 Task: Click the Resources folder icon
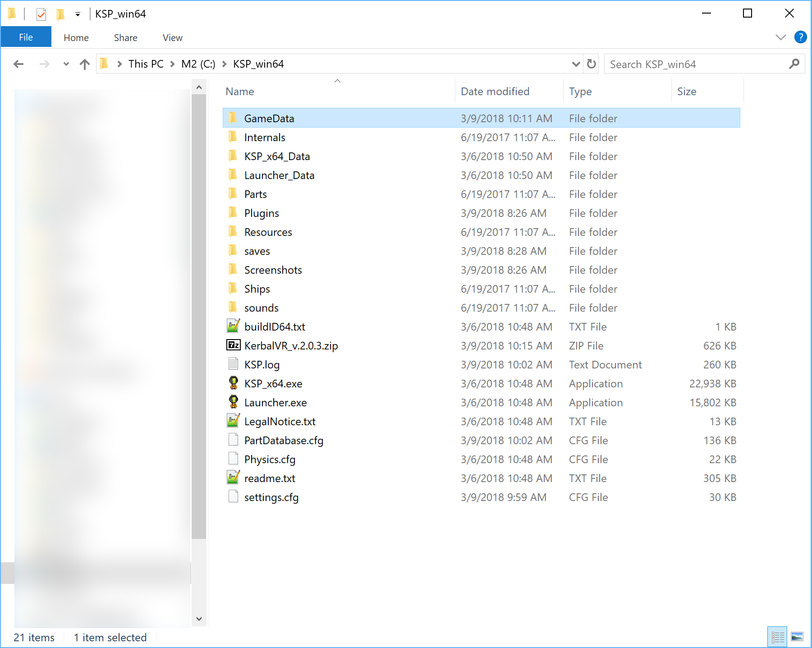coord(233,231)
